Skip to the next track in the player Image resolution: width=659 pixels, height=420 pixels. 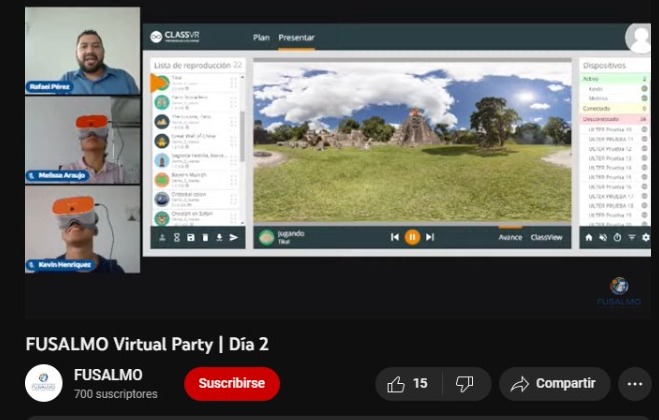430,237
